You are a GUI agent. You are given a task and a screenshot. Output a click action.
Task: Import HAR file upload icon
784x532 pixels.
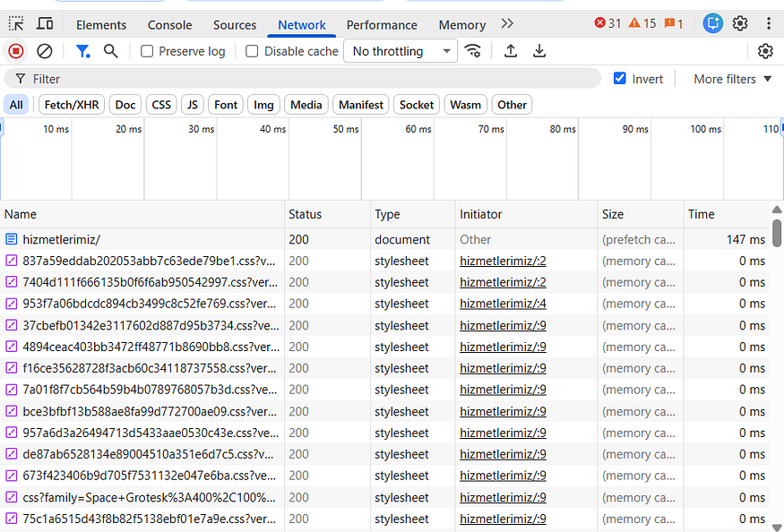coord(511,51)
